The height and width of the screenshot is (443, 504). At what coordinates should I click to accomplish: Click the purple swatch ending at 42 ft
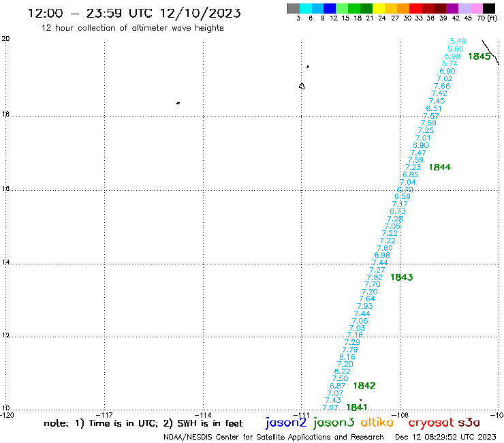[452, 8]
